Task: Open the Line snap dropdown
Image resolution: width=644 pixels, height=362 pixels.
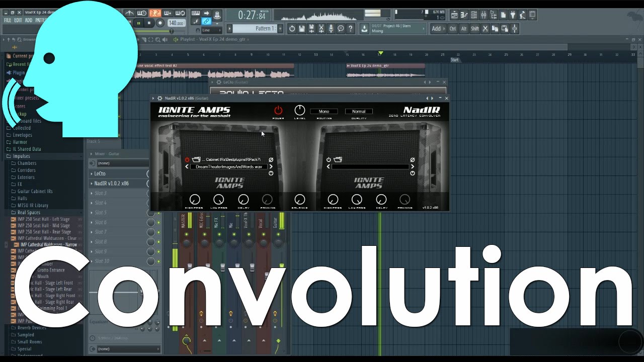Action: (212, 30)
